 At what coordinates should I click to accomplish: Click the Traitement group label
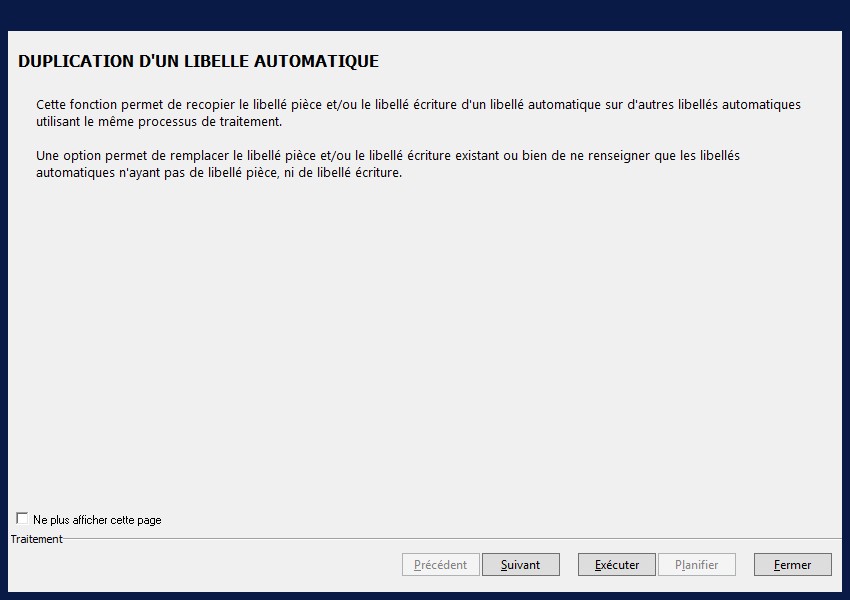(37, 539)
